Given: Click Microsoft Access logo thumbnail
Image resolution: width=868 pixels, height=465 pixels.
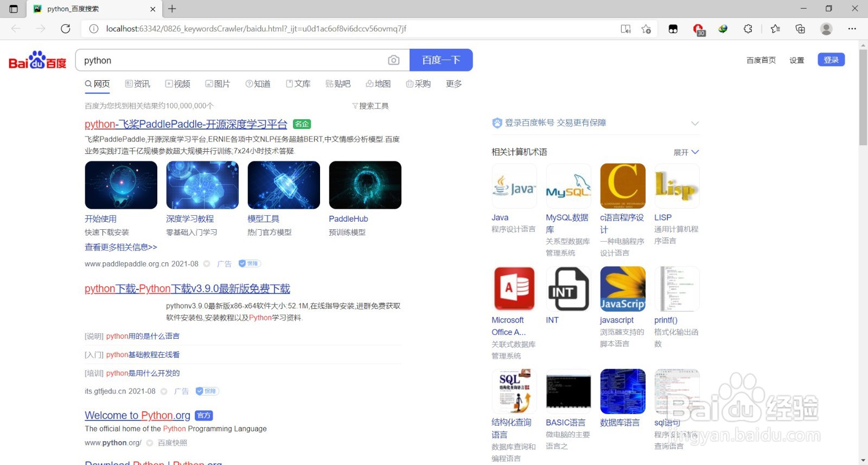Looking at the screenshot, I should coord(514,289).
